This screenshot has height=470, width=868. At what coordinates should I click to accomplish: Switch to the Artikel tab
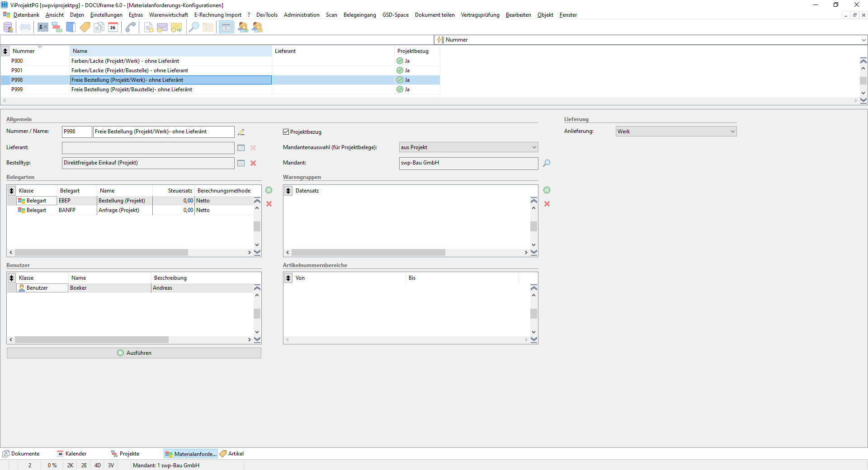tap(232, 454)
